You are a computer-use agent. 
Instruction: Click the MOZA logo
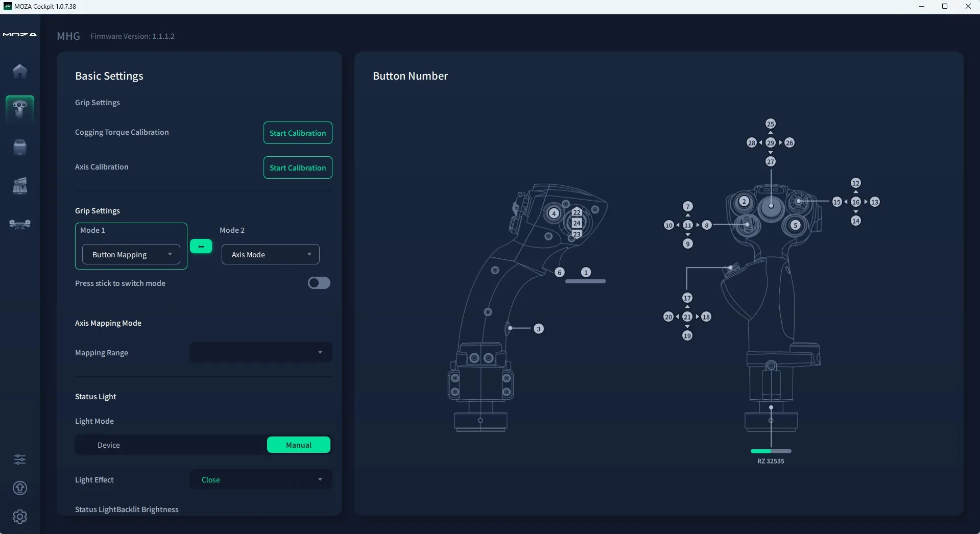pos(20,35)
